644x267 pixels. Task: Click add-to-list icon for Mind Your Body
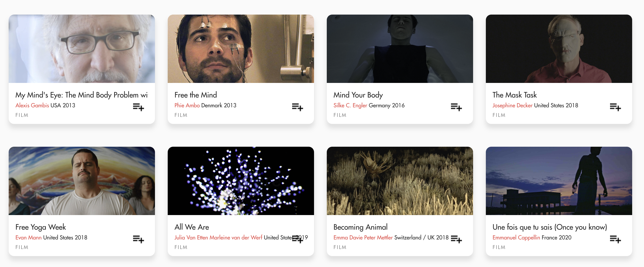coord(456,107)
